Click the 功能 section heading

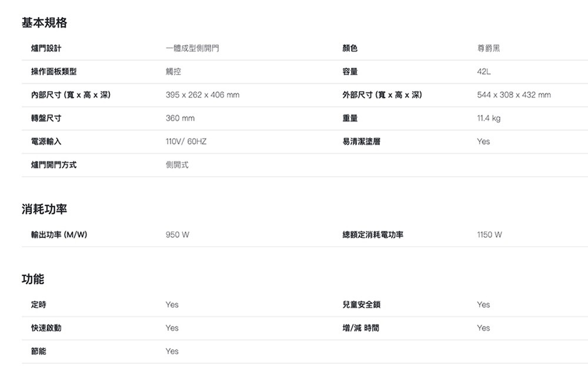[33, 279]
